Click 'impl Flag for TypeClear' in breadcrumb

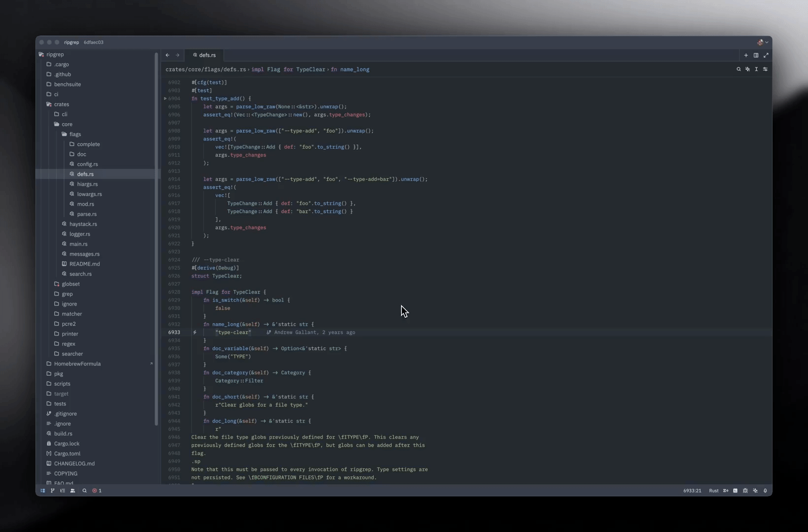tap(288, 69)
